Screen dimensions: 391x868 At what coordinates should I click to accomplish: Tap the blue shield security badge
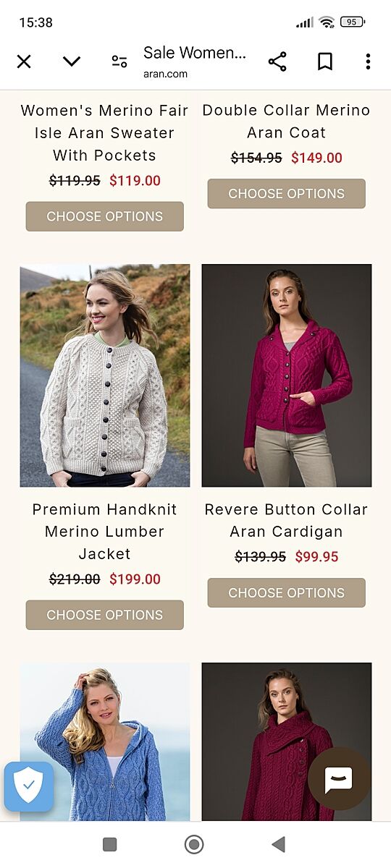pos(29,786)
